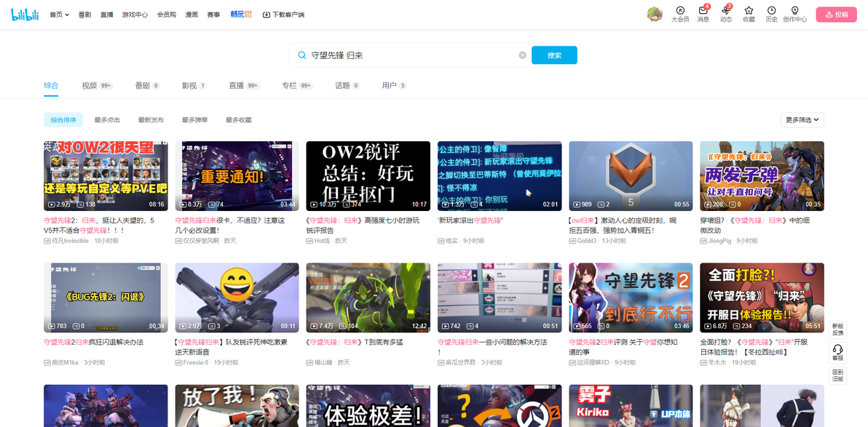Switch to the 影视 tab
This screenshot has height=427, width=868.
(x=194, y=86)
